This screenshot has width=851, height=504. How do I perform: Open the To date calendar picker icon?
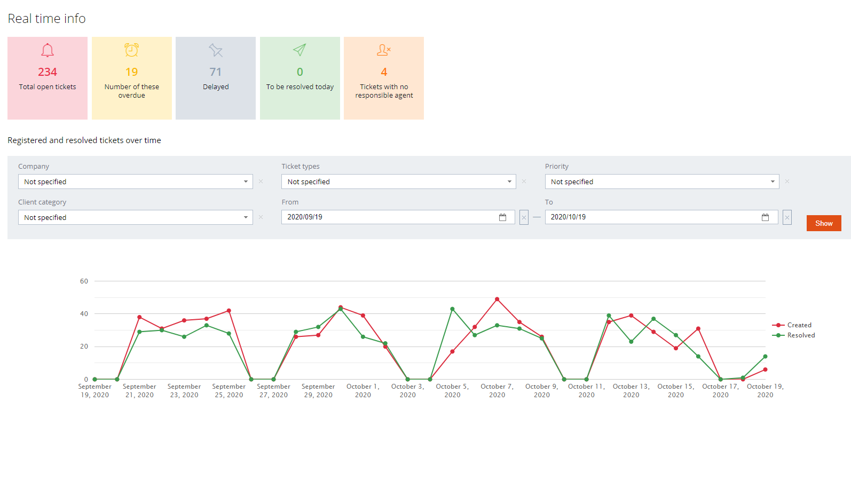765,217
